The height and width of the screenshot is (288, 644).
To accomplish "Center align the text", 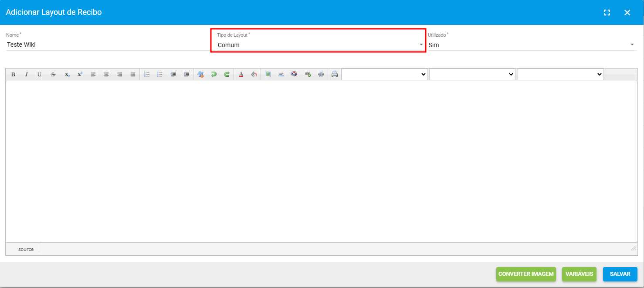I will pyautogui.click(x=106, y=75).
